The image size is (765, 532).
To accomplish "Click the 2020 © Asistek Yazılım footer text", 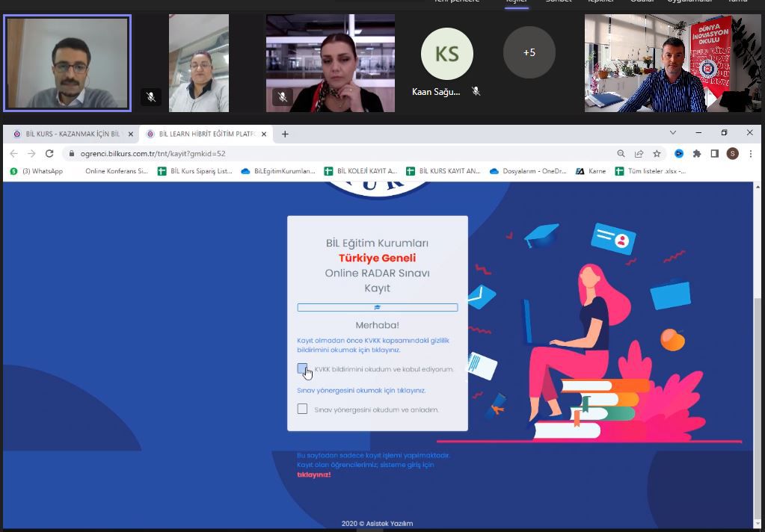I will (x=377, y=524).
